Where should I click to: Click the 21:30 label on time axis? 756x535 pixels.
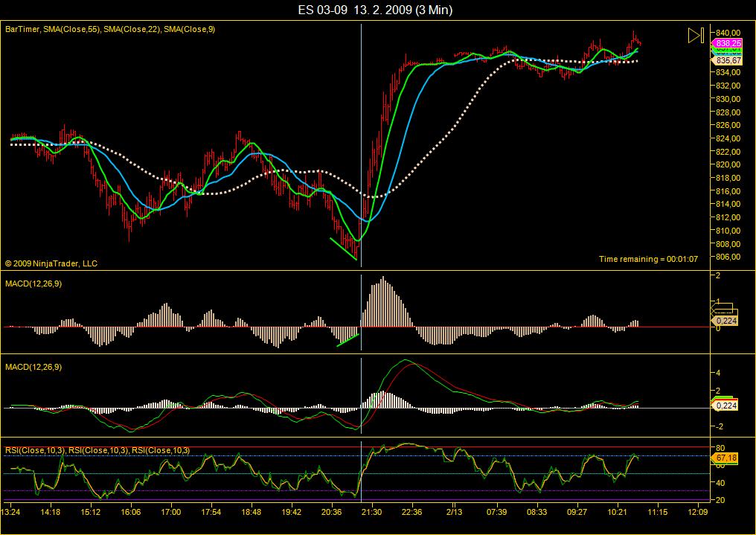(371, 513)
